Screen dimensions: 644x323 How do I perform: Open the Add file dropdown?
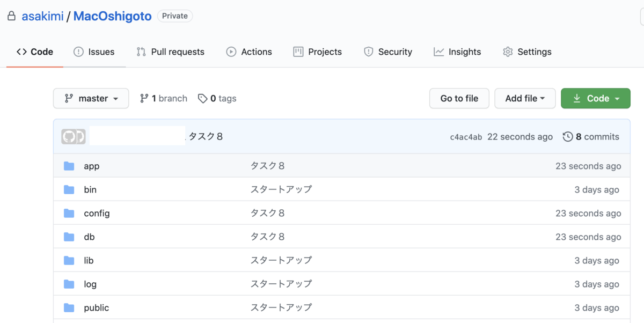[x=525, y=98]
